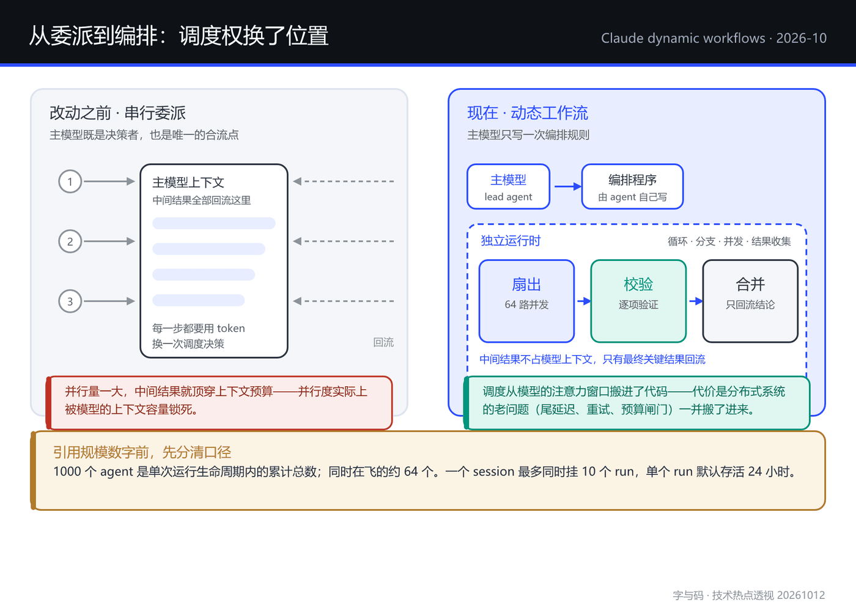
Task: Click the small "回流" label
Action: click(383, 342)
